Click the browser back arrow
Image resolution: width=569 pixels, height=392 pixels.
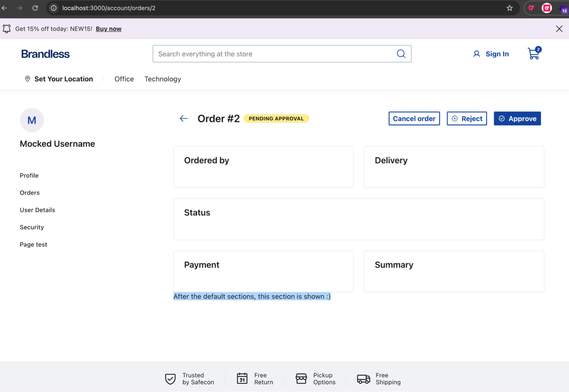[4, 8]
